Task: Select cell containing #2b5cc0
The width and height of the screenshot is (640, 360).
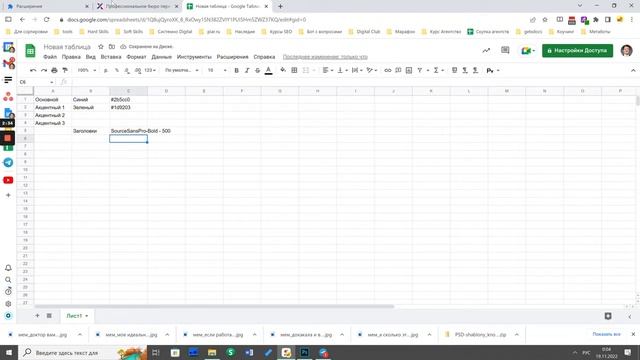Action: [x=128, y=100]
